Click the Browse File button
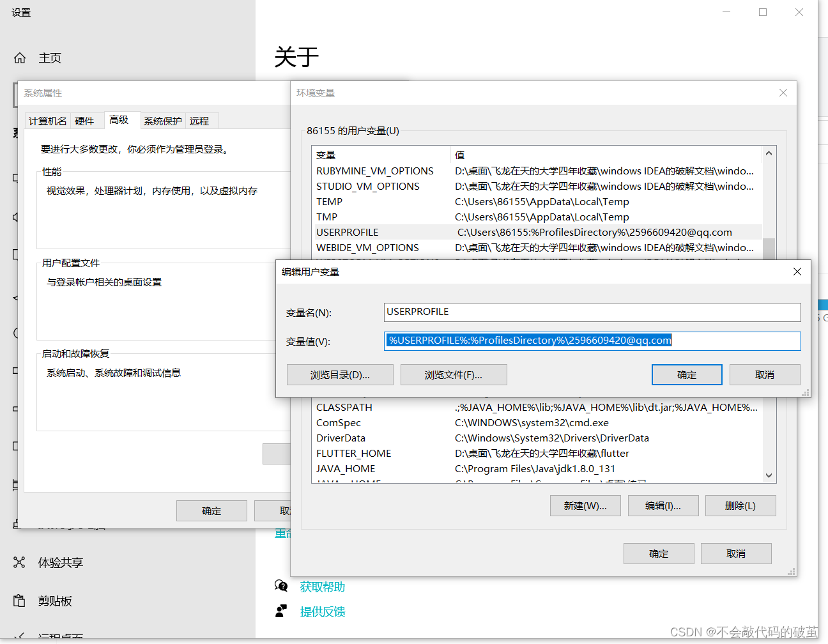This screenshot has height=644, width=828. [454, 375]
